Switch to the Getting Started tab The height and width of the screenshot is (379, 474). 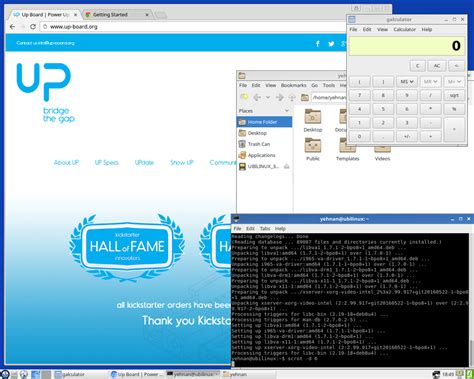pos(117,15)
